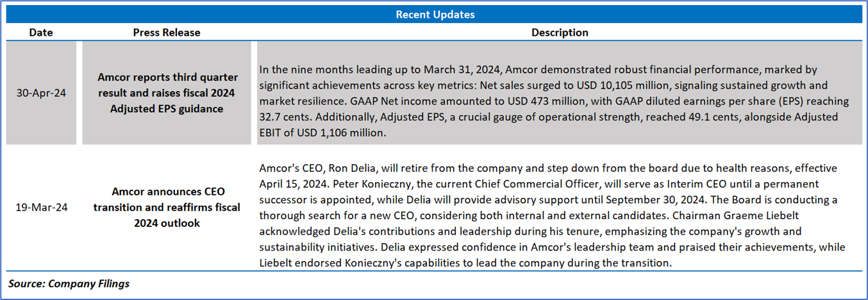Select the 19-Mar-24 date cell
The height and width of the screenshot is (300, 868).
point(41,208)
